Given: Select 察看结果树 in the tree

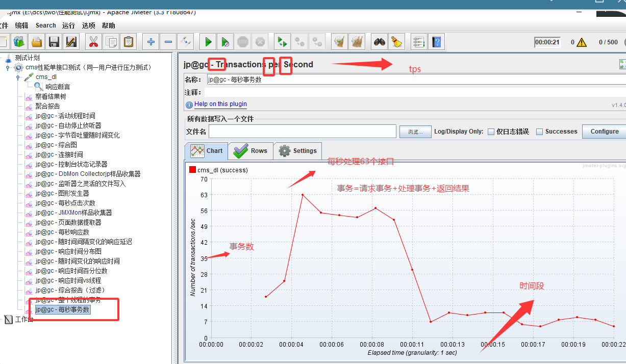Looking at the screenshot, I should coord(51,96).
